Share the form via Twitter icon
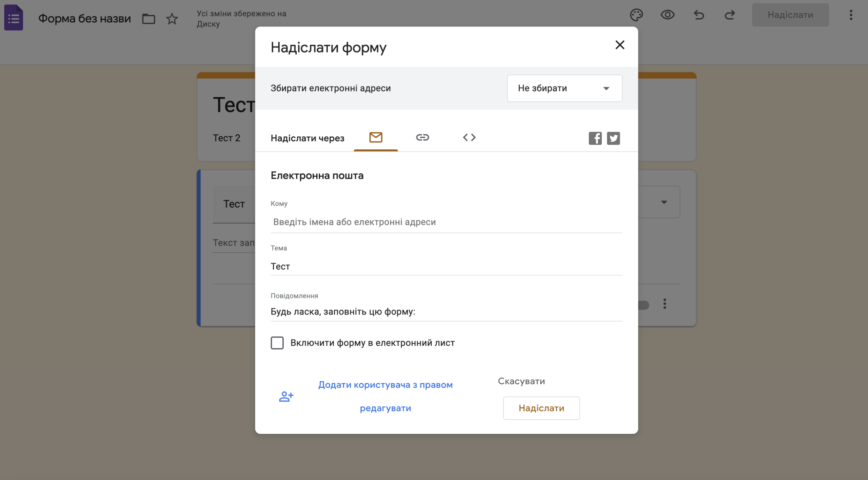The height and width of the screenshot is (480, 868). click(613, 138)
